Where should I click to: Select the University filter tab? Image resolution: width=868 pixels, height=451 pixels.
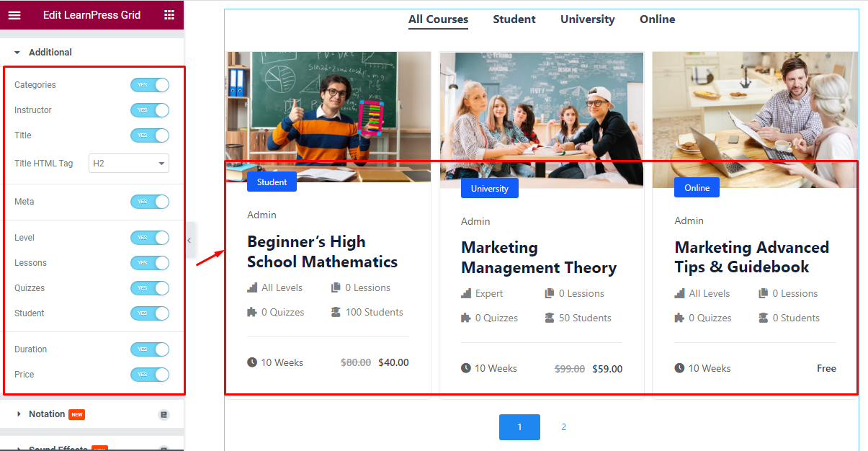[587, 19]
